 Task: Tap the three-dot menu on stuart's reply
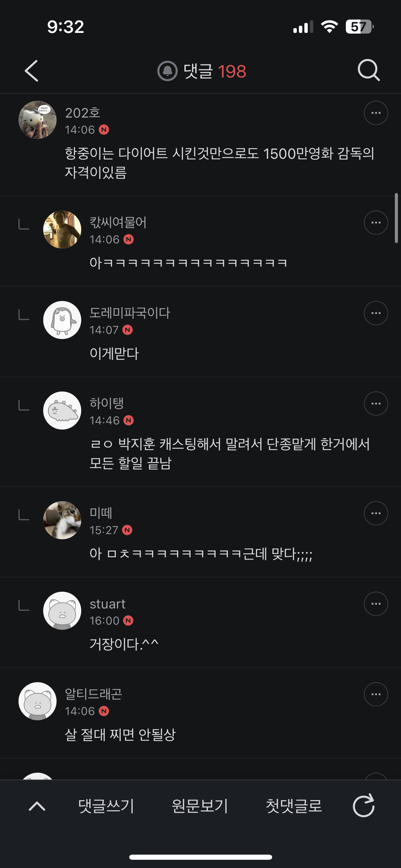(x=376, y=604)
